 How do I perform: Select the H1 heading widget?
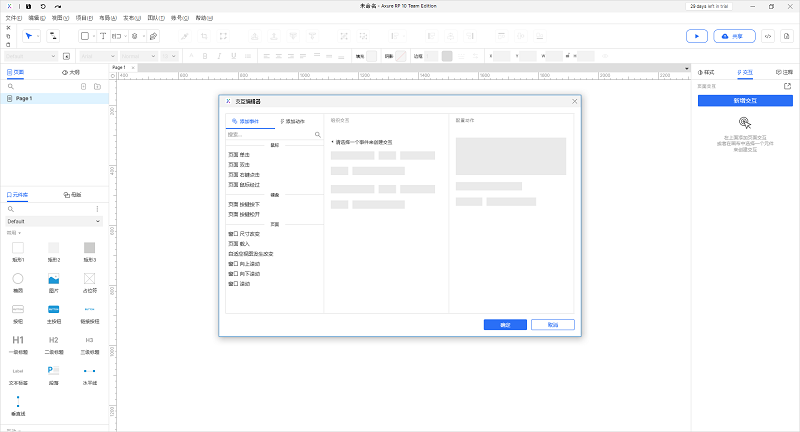(x=18, y=344)
